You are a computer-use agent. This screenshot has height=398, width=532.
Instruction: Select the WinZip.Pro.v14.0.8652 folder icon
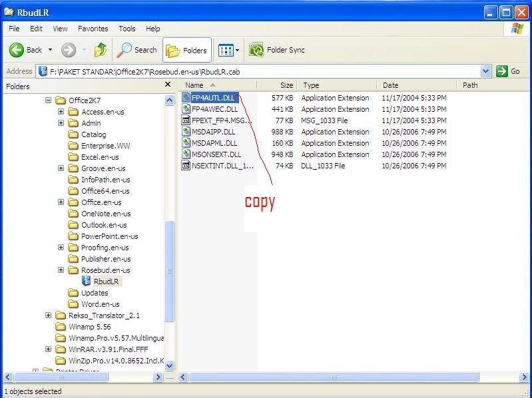point(61,360)
